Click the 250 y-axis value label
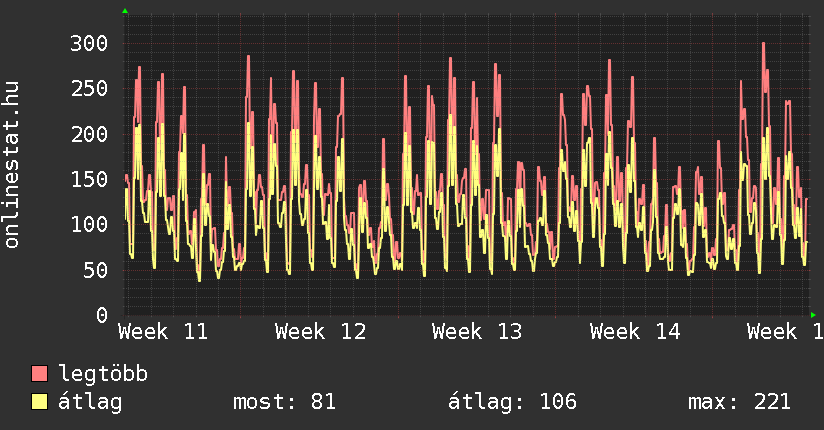The width and height of the screenshot is (824, 430). (89, 88)
